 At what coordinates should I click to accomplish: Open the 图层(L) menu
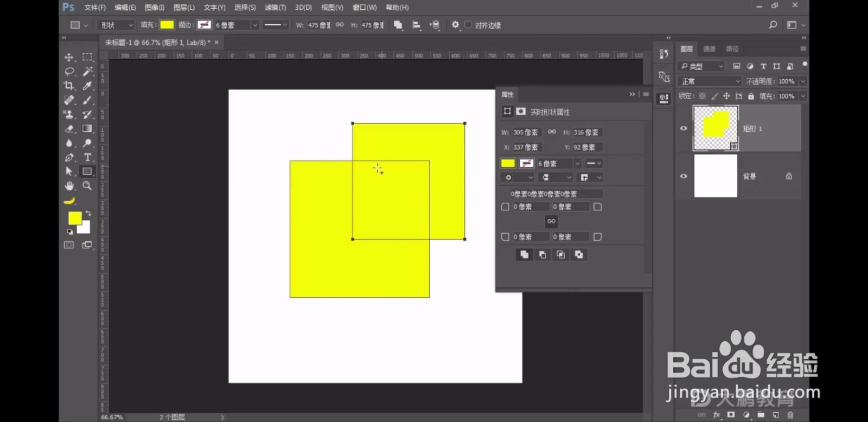184,8
